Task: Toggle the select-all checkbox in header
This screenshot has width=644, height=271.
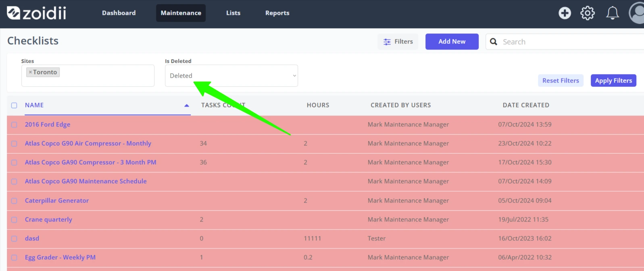Action: pyautogui.click(x=14, y=106)
